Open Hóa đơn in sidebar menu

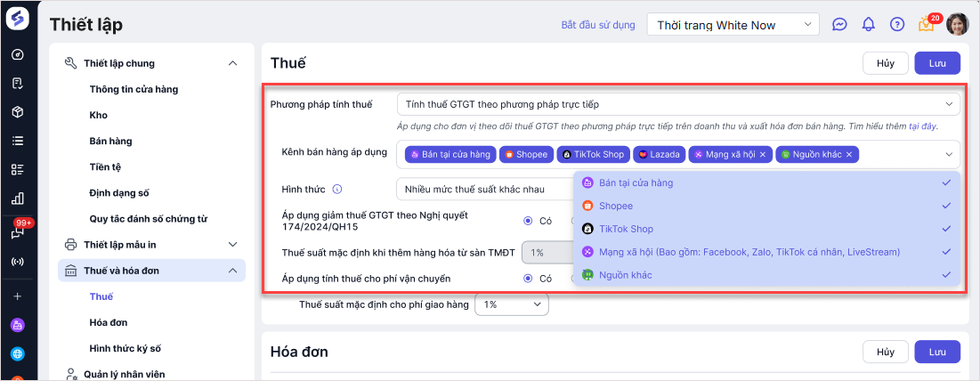point(109,322)
